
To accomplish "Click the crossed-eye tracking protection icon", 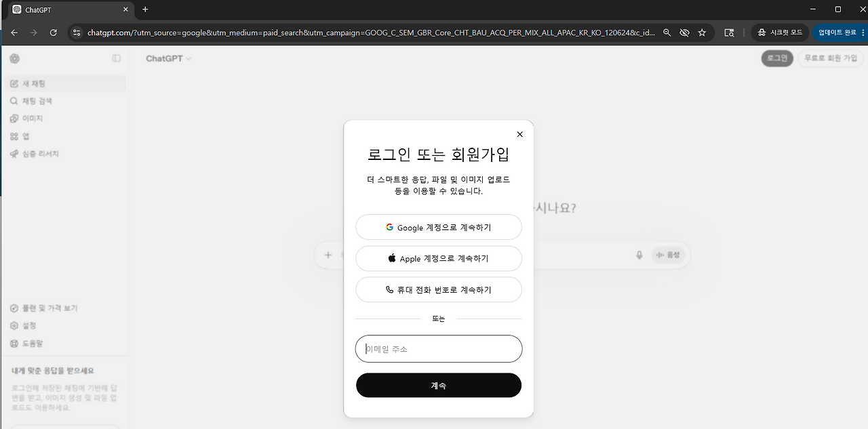I will coord(684,32).
